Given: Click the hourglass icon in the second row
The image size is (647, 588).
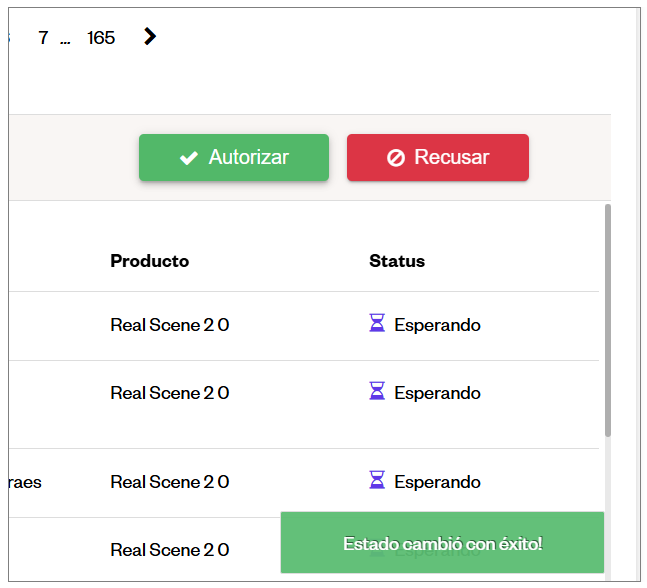Looking at the screenshot, I should [377, 391].
